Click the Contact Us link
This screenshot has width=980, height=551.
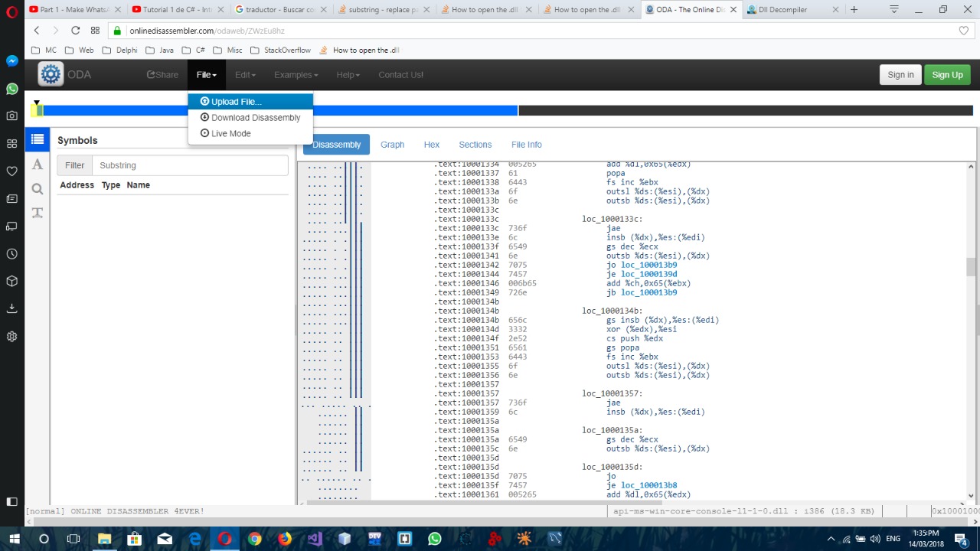400,74
